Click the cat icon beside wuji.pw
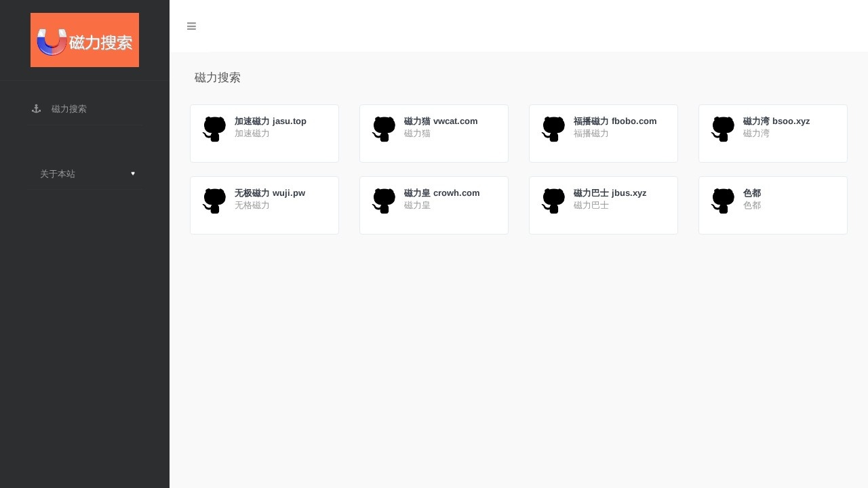Viewport: 868px width, 488px height. (x=214, y=201)
